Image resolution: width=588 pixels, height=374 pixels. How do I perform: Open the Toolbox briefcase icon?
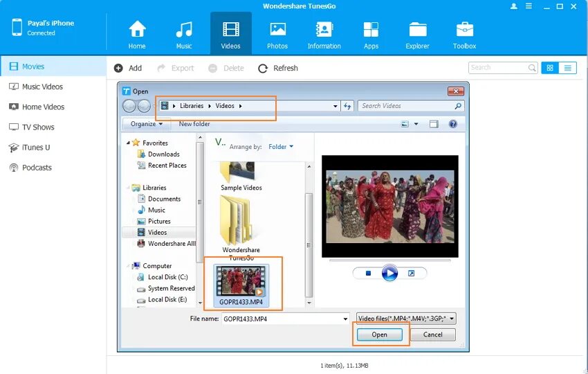click(x=465, y=30)
